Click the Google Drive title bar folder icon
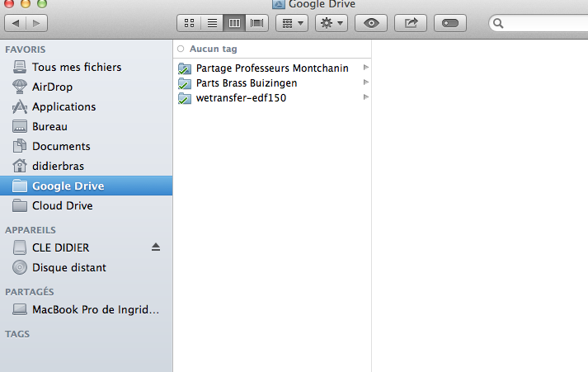This screenshot has height=372, width=588. 278,4
